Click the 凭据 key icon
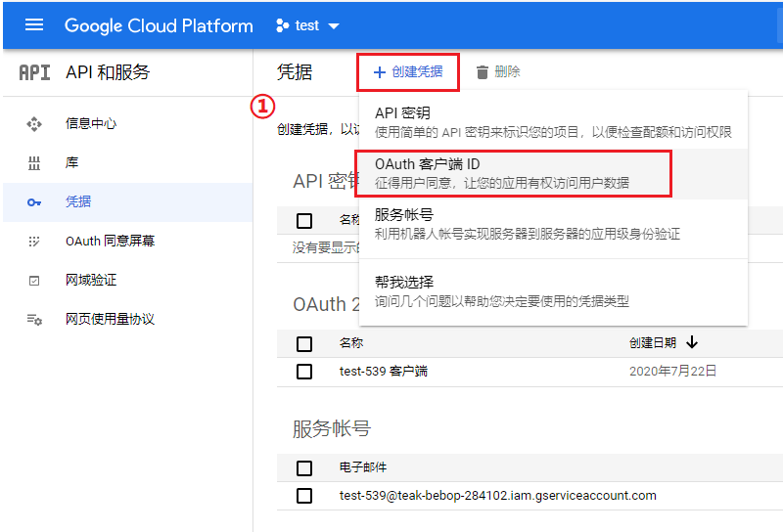The height and width of the screenshot is (532, 783). click(34, 202)
